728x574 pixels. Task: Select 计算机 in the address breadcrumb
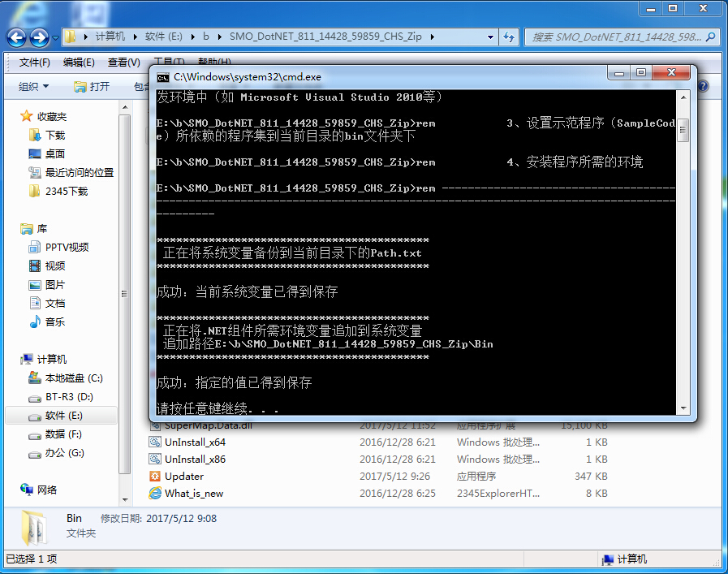pos(110,37)
